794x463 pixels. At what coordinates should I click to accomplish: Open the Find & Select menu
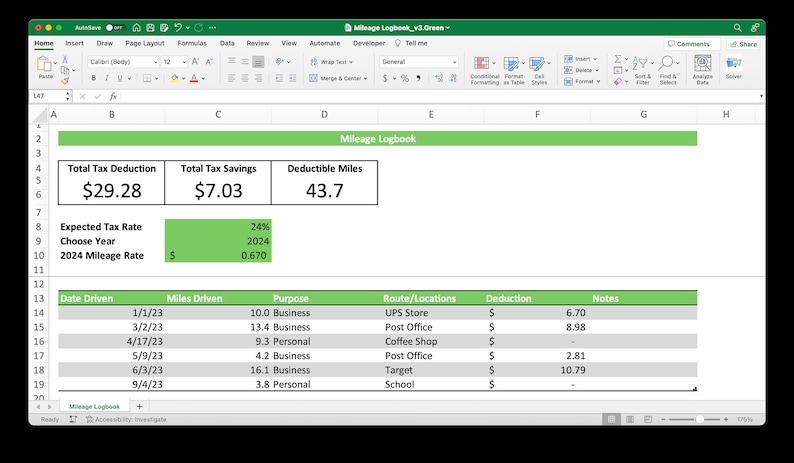click(668, 70)
